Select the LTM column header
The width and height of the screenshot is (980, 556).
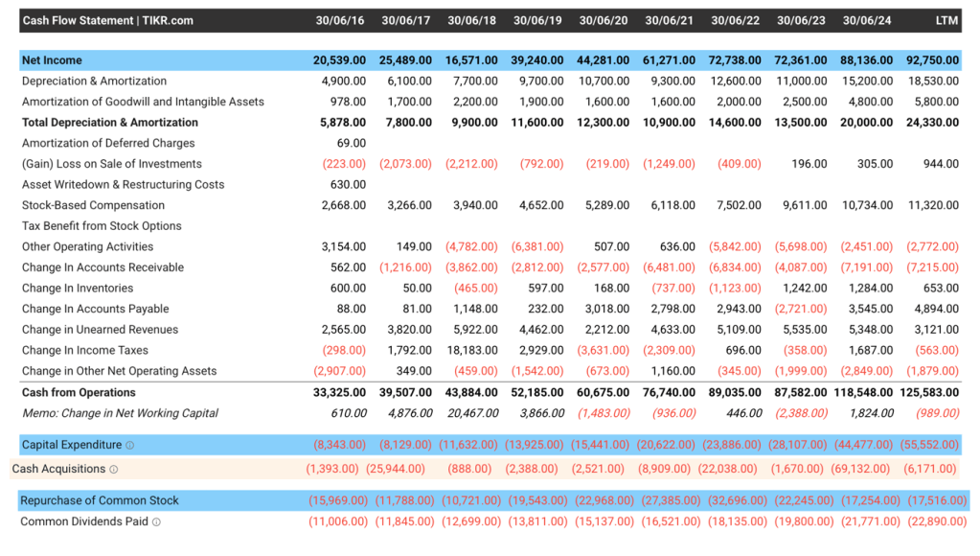pos(946,20)
